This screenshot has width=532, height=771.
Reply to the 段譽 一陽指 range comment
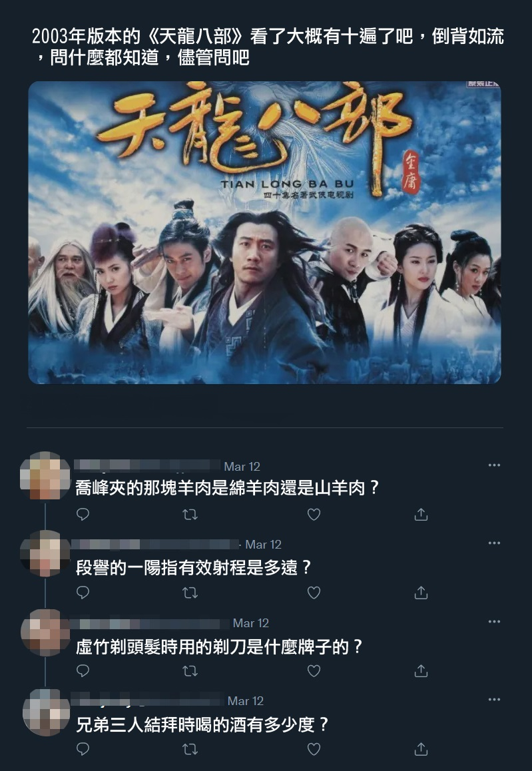pos(83,593)
